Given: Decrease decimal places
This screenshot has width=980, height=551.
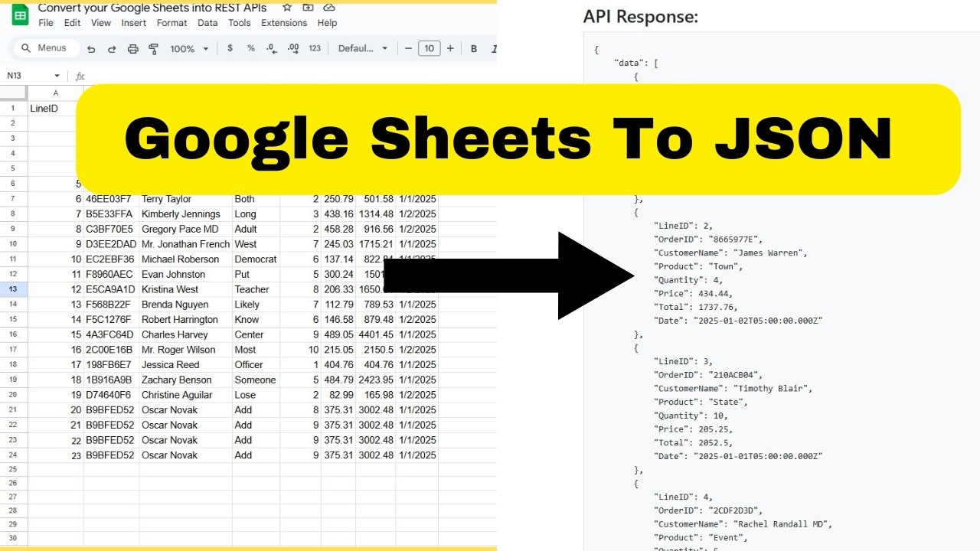Looking at the screenshot, I should tap(271, 48).
